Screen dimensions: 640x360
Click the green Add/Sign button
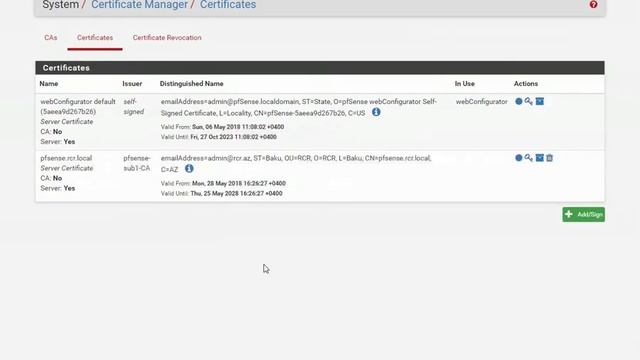(x=583, y=214)
